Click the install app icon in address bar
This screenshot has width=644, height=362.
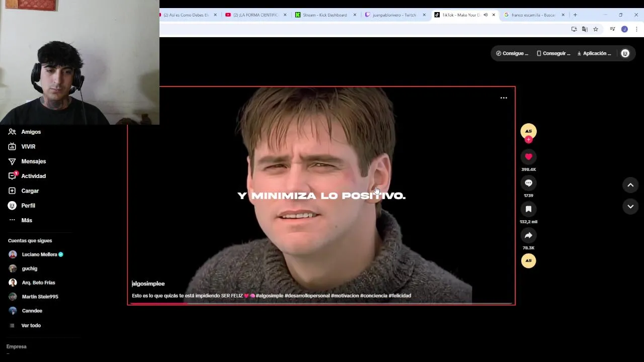click(x=574, y=29)
